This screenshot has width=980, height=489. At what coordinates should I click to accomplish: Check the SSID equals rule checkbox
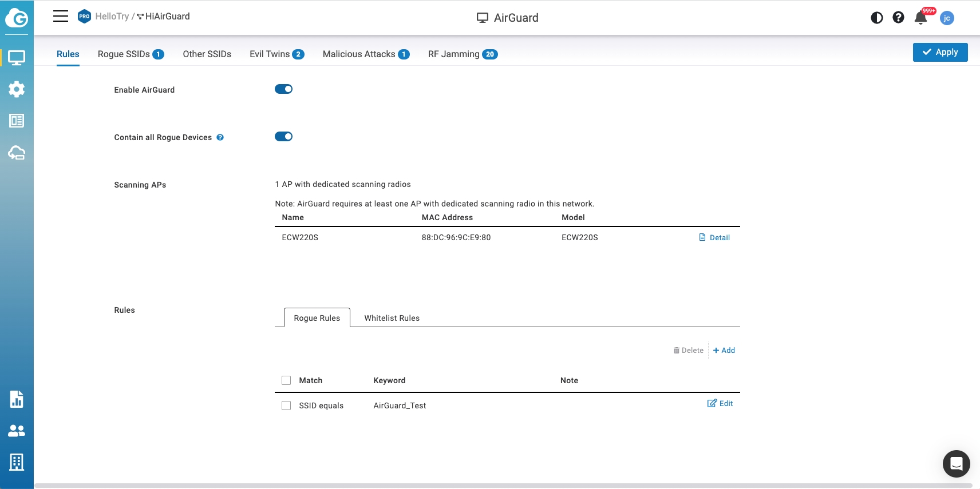[x=286, y=405]
